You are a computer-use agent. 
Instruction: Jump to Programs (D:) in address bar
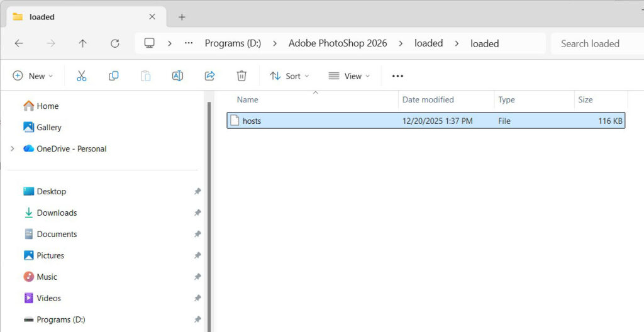click(232, 43)
